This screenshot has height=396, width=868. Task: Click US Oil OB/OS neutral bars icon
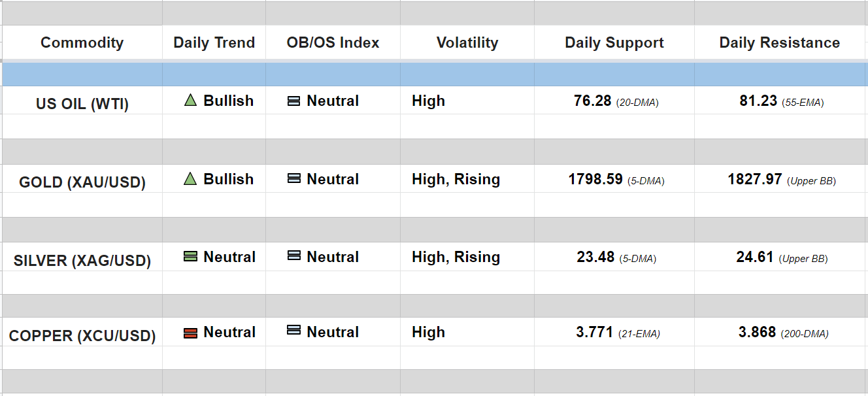[x=294, y=101]
